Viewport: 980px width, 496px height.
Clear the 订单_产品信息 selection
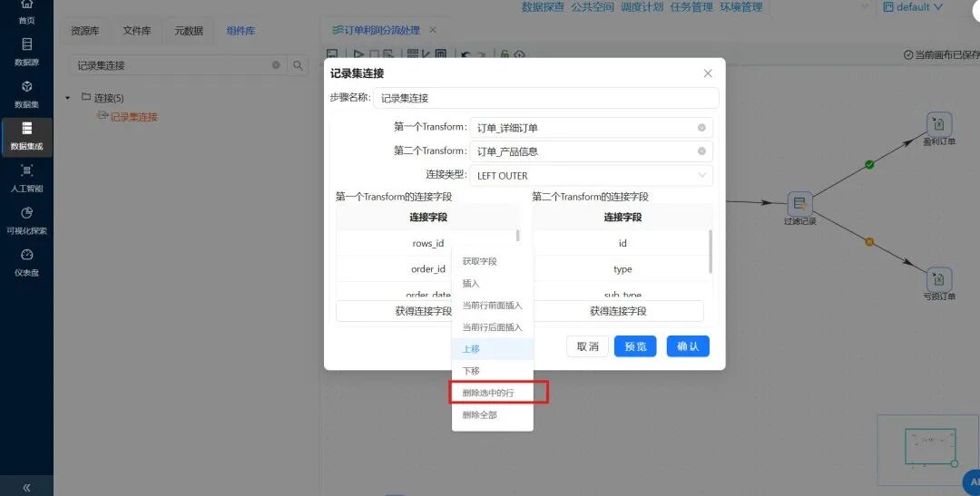click(x=701, y=151)
